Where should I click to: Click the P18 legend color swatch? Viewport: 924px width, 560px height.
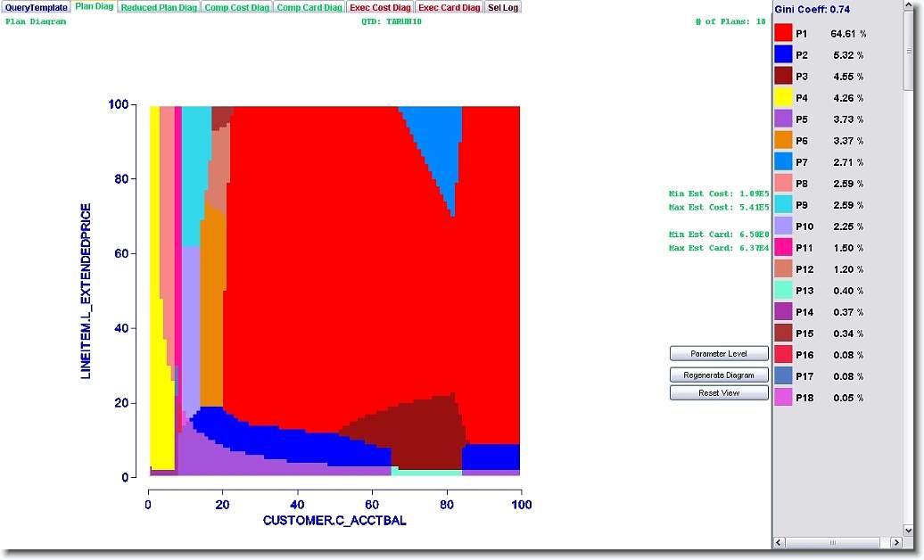point(783,398)
